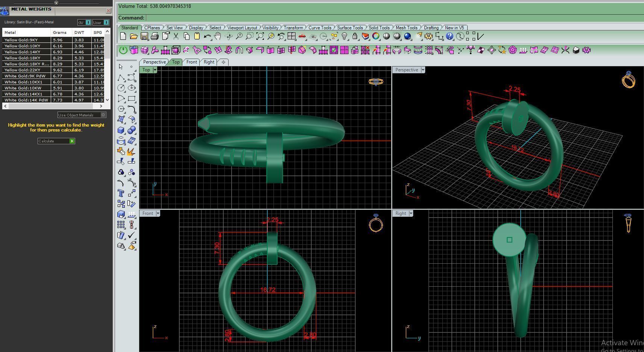Select the Perspective viewport tab
This screenshot has height=352, width=644.
click(x=154, y=62)
